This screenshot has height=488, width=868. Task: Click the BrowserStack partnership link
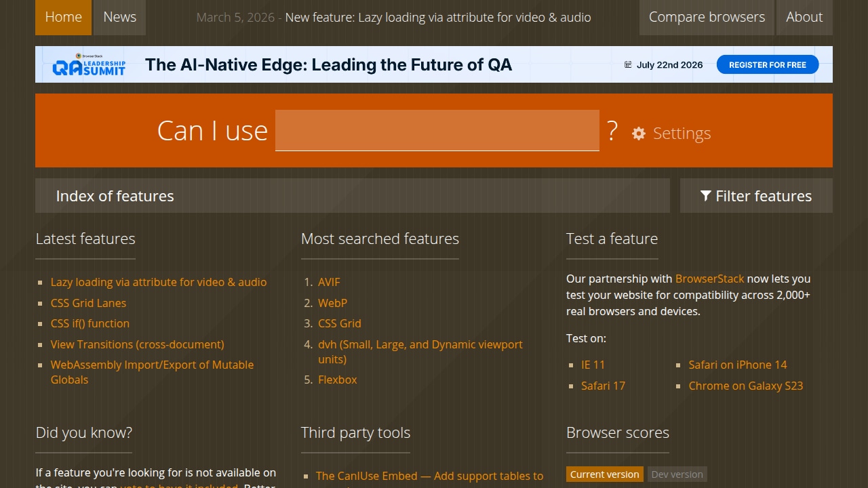(x=709, y=279)
